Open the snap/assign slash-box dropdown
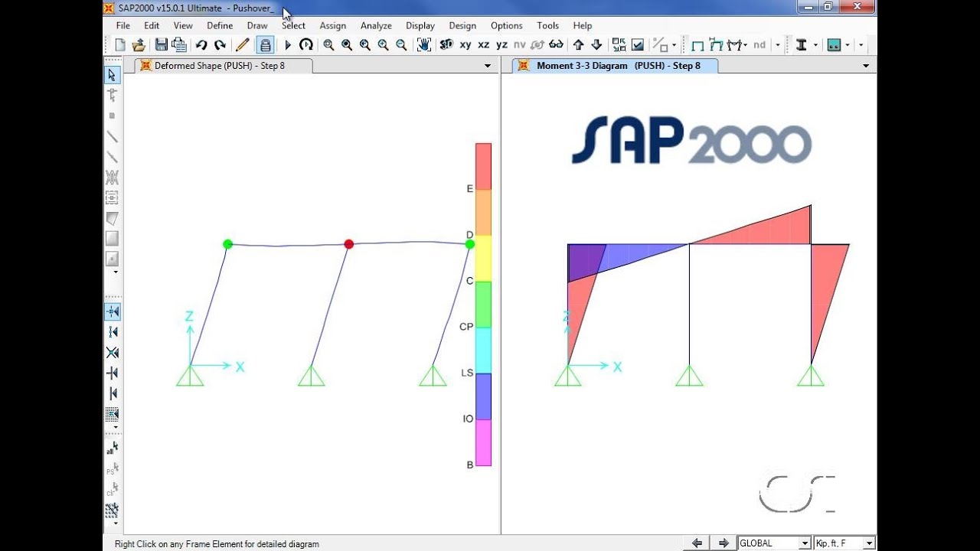Image resolution: width=980 pixels, height=551 pixels. pos(674,45)
